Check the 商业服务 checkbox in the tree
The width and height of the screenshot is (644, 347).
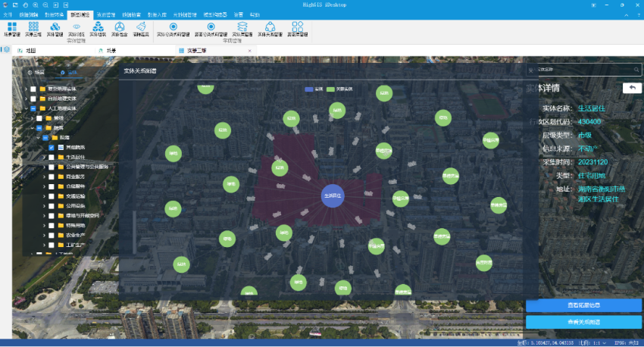pos(51,176)
